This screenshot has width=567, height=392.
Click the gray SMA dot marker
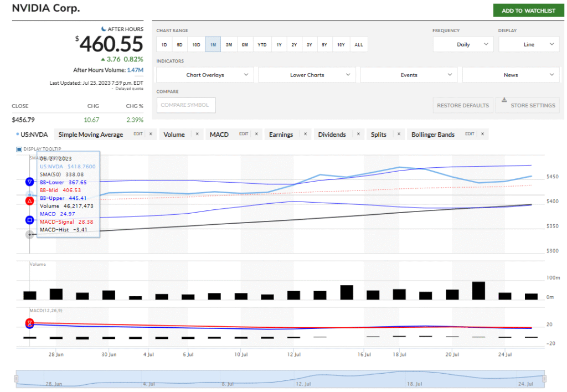click(x=30, y=235)
